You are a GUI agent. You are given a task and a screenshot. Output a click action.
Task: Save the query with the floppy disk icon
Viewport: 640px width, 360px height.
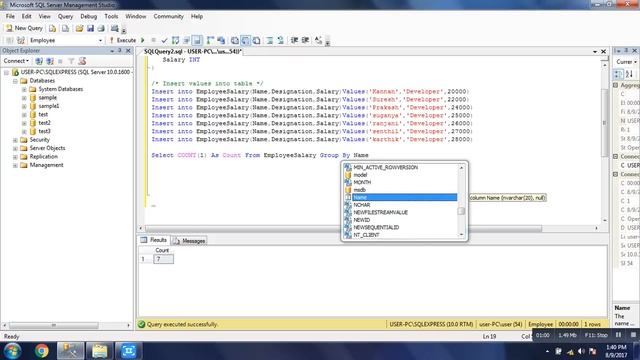click(x=90, y=28)
